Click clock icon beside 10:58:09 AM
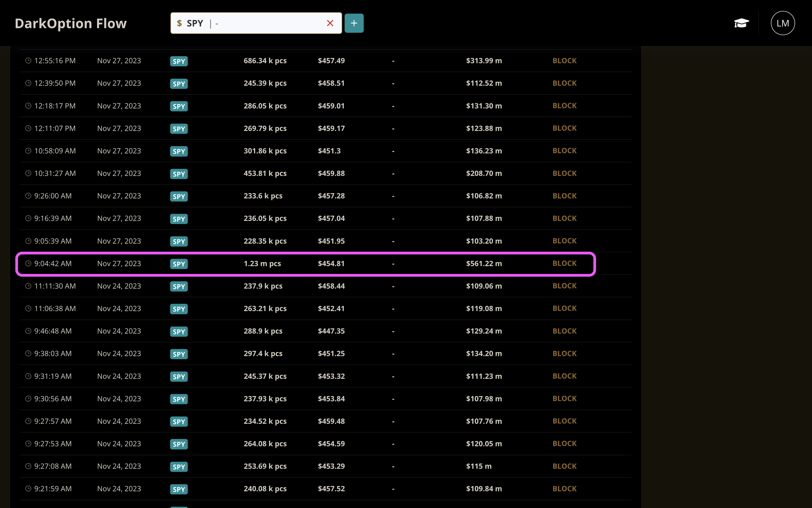 [28, 151]
